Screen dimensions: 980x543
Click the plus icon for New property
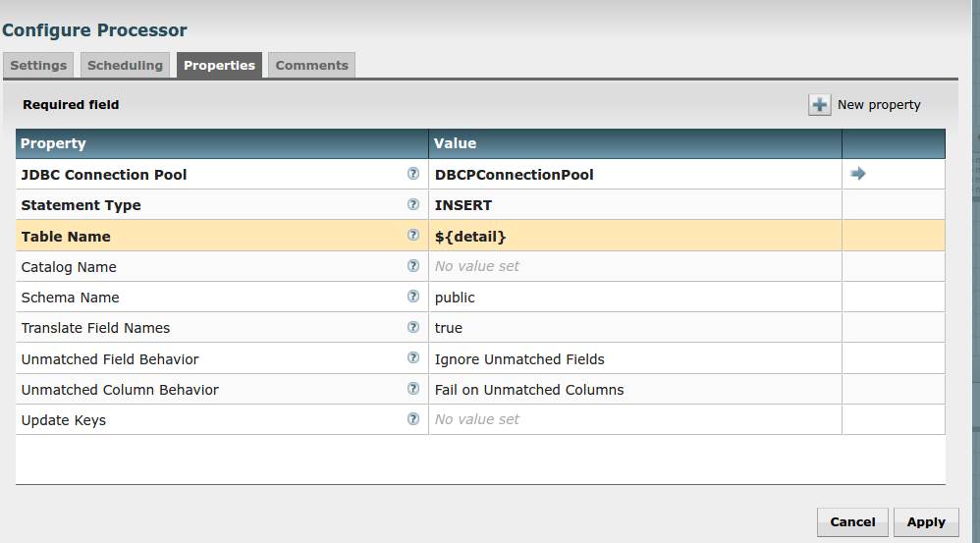(820, 105)
